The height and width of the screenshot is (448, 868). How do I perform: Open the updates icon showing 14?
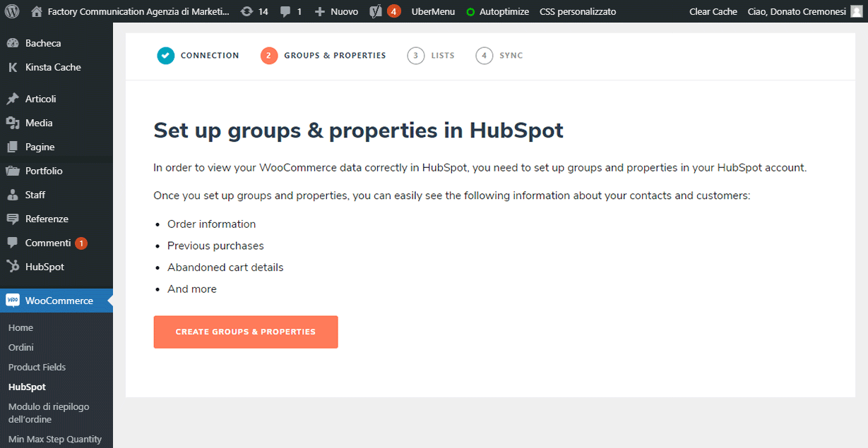[246, 11]
